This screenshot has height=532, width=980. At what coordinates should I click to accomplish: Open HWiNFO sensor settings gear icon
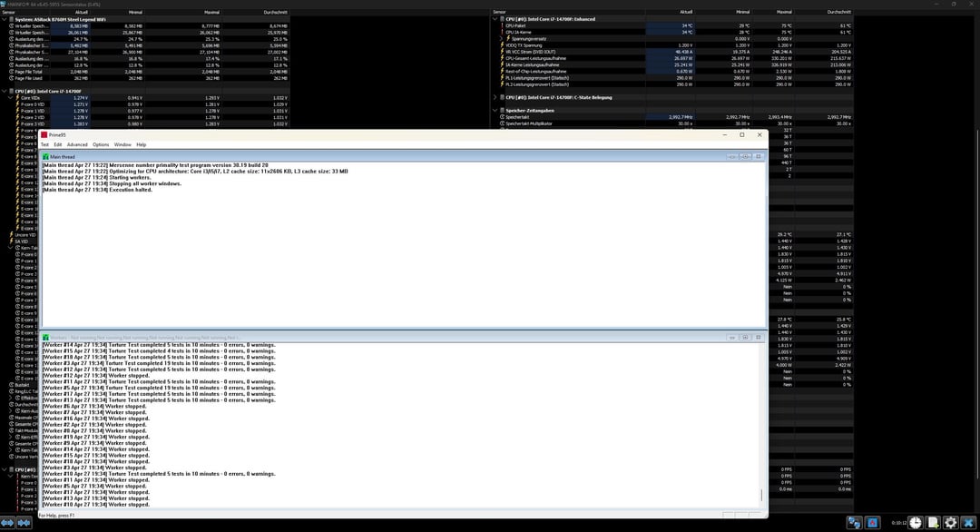coord(950,523)
